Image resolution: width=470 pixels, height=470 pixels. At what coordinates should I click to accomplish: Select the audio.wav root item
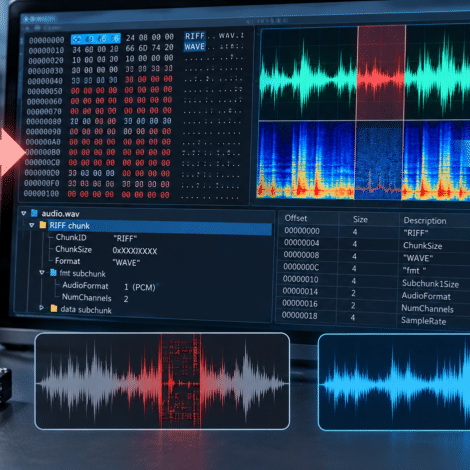[x=60, y=214]
